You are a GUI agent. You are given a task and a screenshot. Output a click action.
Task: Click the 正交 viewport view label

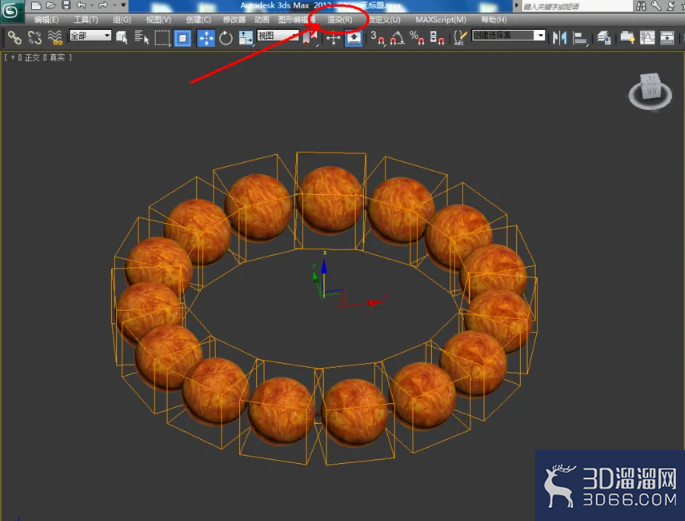pos(31,57)
